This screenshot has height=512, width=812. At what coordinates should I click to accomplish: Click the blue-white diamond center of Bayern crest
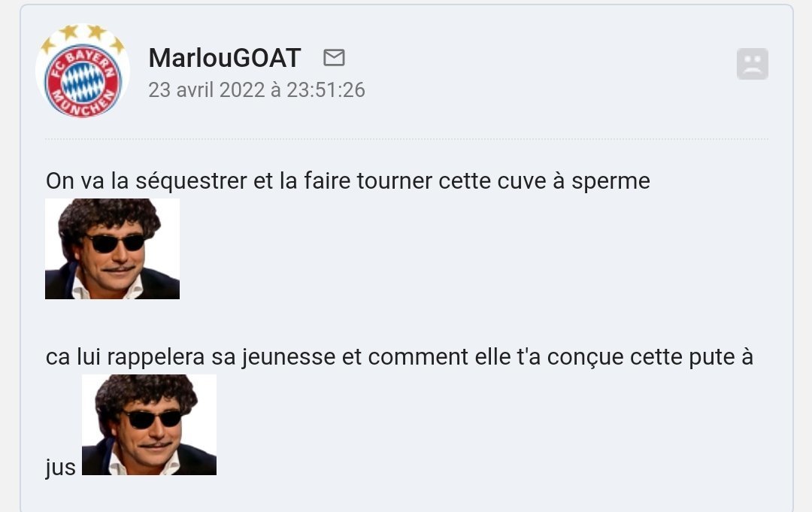coord(83,81)
